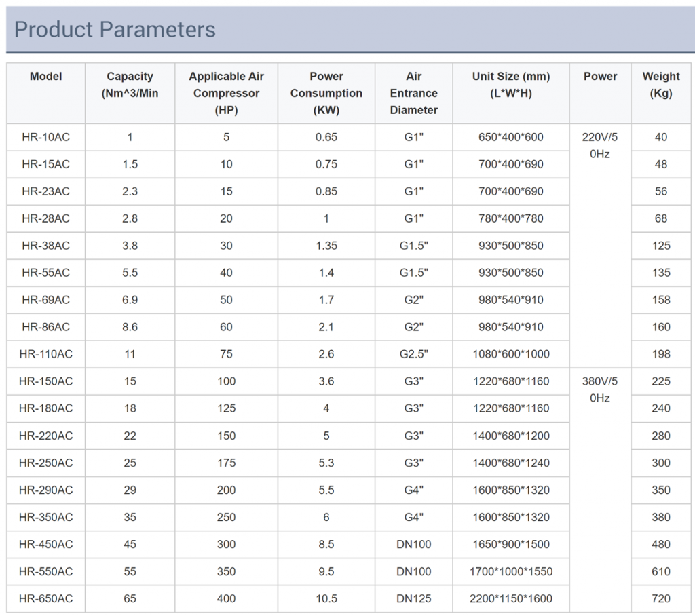Select the Power Consumption column header

[x=326, y=93]
